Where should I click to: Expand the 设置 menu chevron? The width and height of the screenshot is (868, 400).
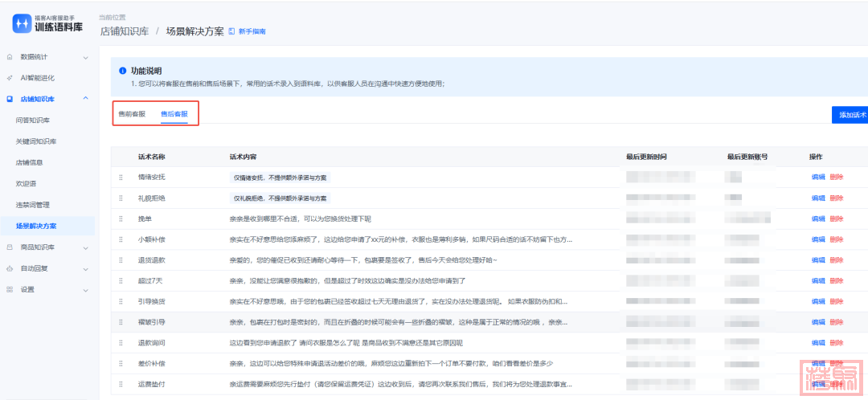coord(85,289)
